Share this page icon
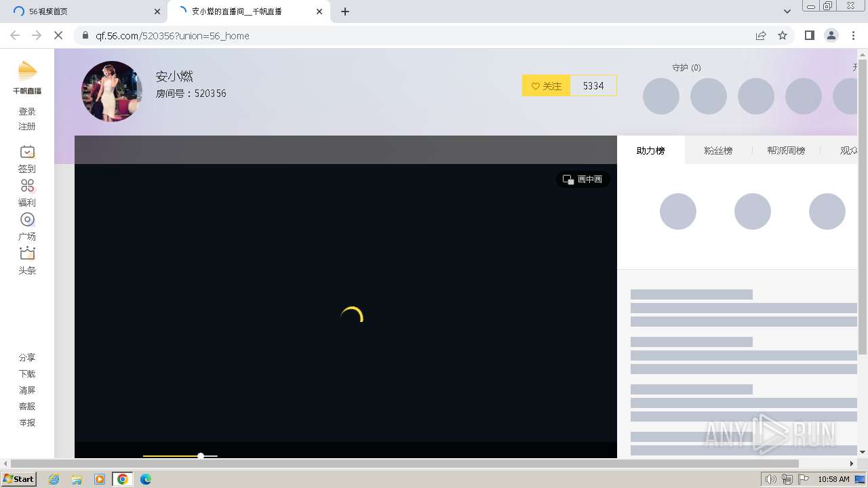Viewport: 868px width, 488px height. (761, 35)
